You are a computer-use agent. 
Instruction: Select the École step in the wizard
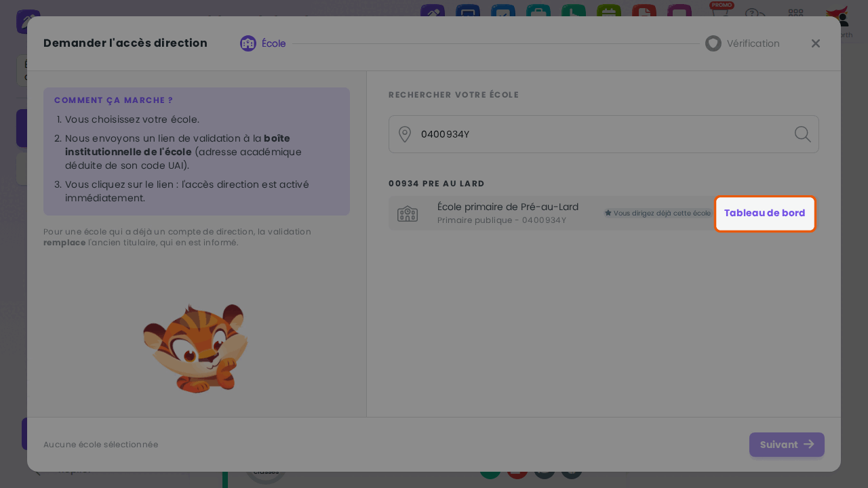pyautogui.click(x=263, y=43)
